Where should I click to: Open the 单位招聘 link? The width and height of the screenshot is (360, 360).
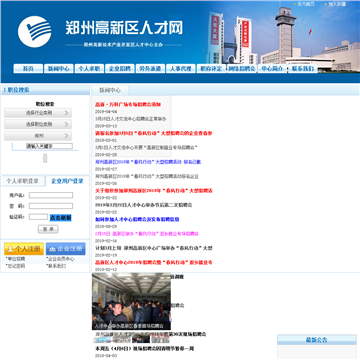pos(16,259)
